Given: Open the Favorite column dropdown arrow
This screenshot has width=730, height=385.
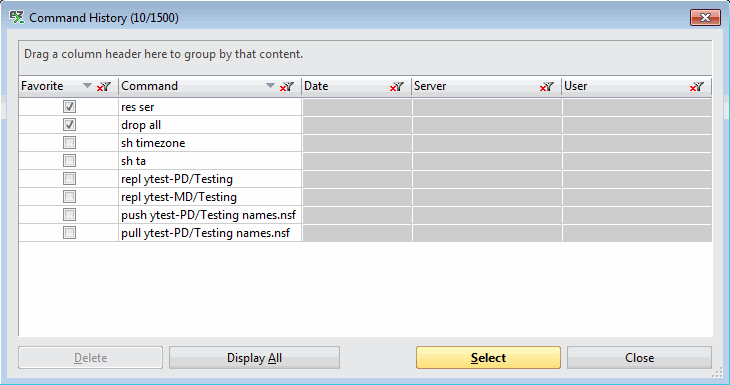Looking at the screenshot, I should click(x=87, y=86).
